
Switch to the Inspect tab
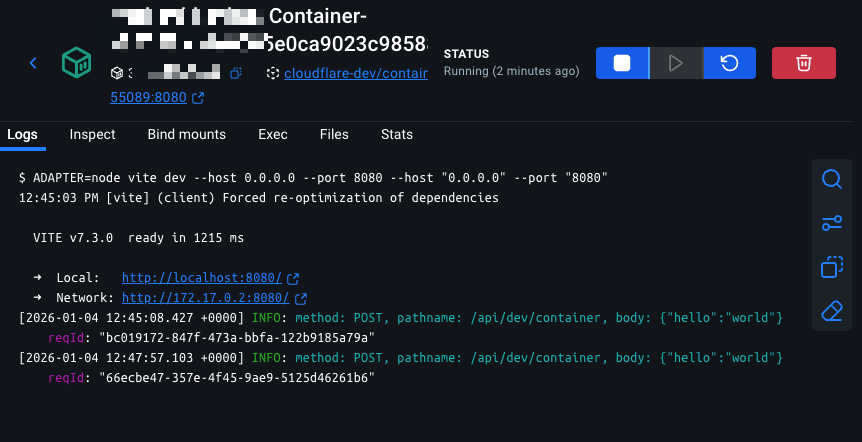92,134
